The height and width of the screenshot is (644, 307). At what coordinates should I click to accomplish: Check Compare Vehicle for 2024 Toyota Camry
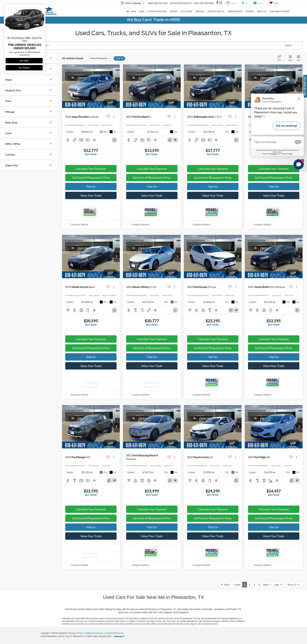point(189,565)
